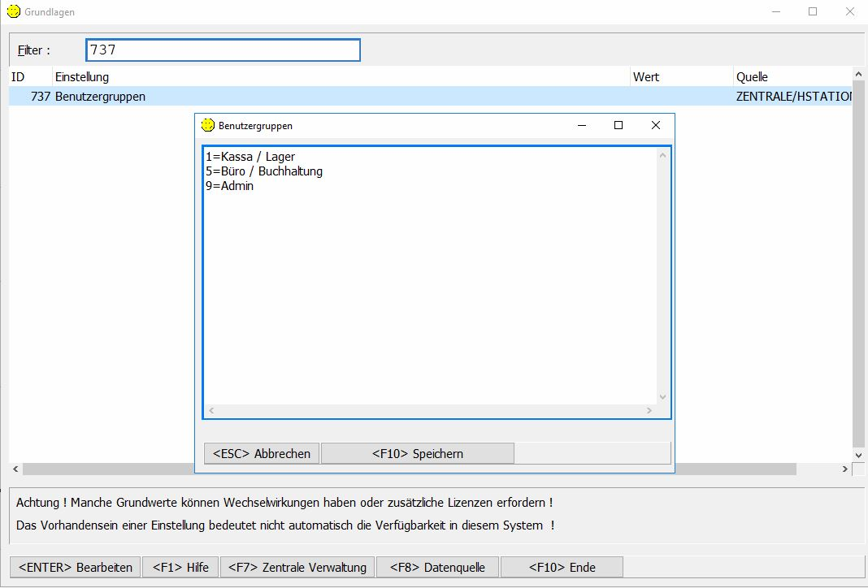Select the row 737 Benutzergruppen
The image size is (868, 588).
[100, 97]
